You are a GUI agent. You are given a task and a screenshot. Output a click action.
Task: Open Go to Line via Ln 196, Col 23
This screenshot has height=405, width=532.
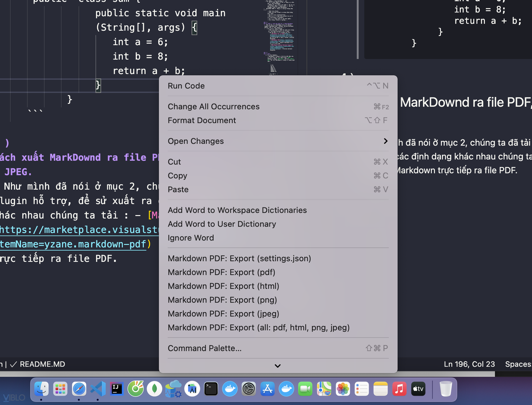pos(469,364)
